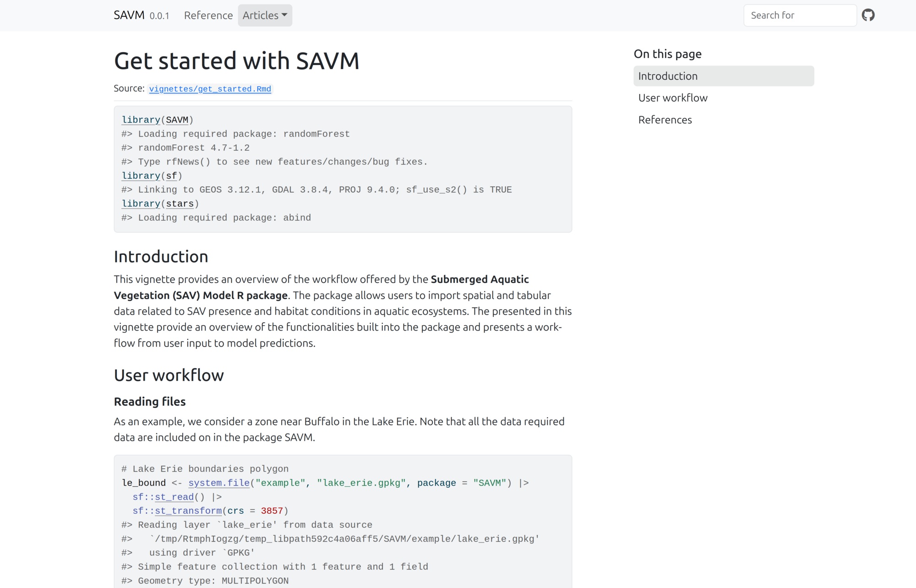The width and height of the screenshot is (916, 588).
Task: Open library link before sf
Action: [x=141, y=176]
